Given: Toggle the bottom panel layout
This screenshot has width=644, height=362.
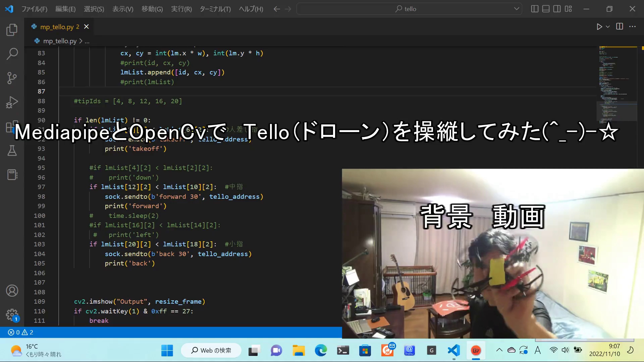Looking at the screenshot, I should point(546,9).
